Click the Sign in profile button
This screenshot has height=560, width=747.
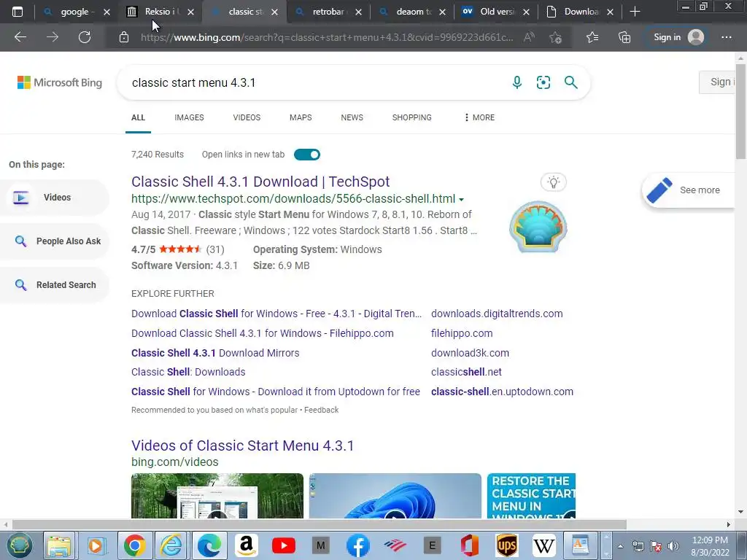[678, 37]
